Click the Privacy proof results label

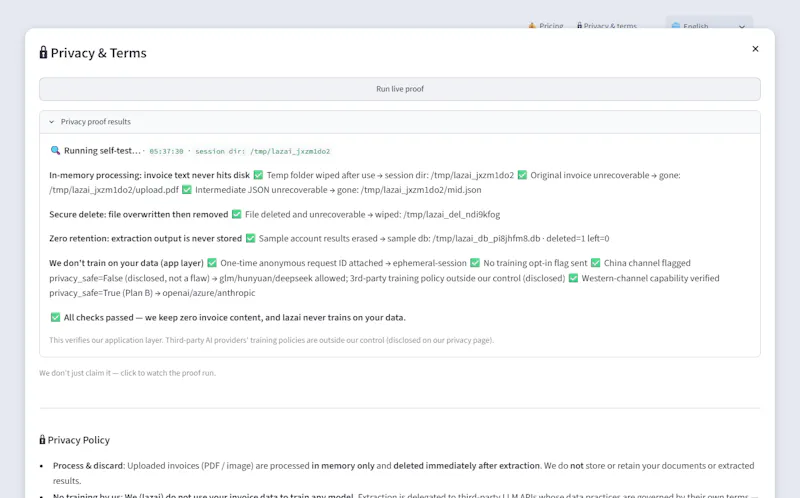point(95,122)
